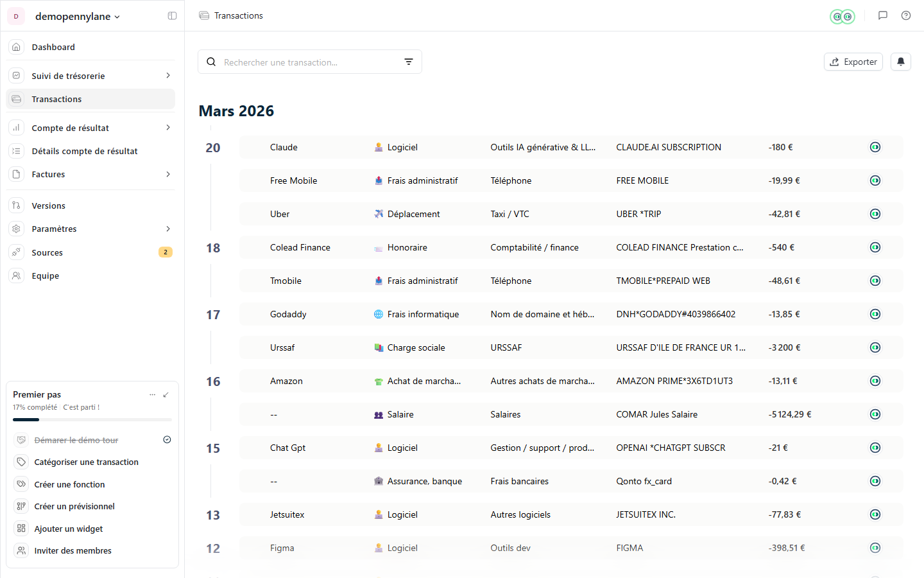Open the Frais informatique category on Godaddy row

click(x=416, y=314)
